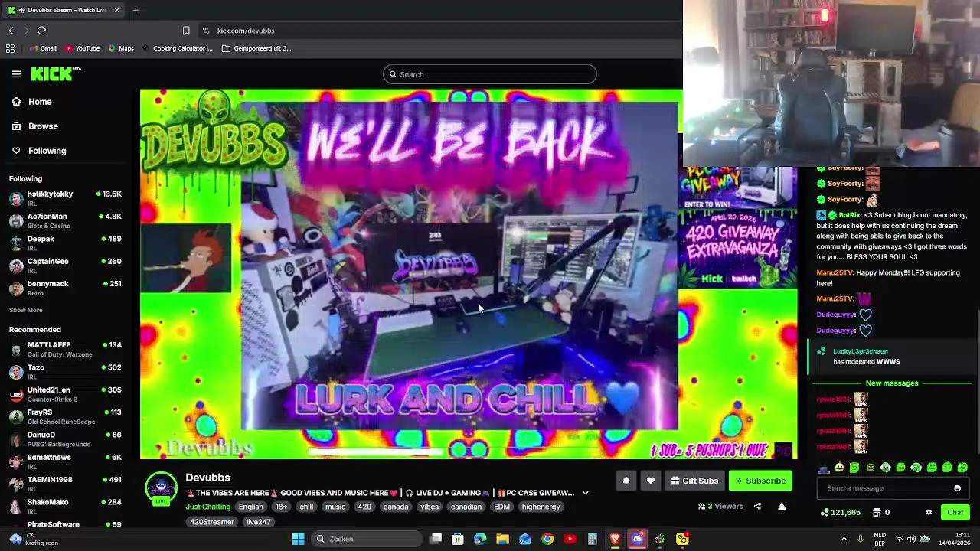980x551 pixels.
Task: Open FrayRS recommended channel
Action: point(67,416)
